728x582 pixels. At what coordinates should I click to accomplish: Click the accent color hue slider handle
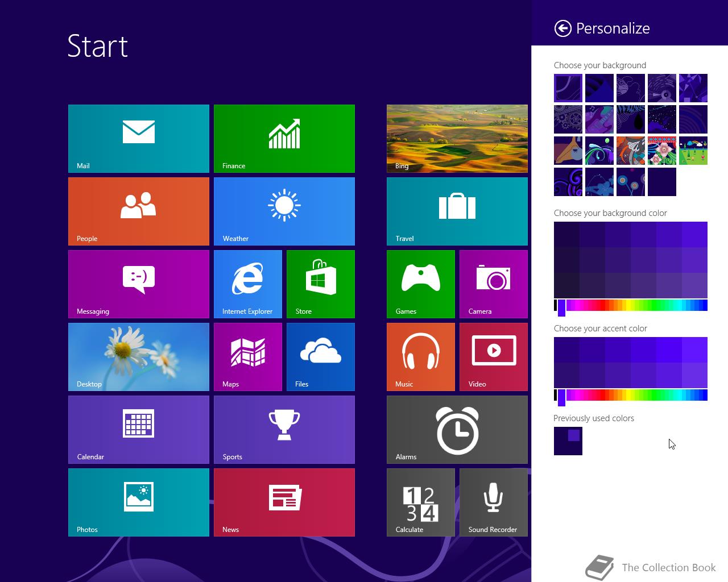(561, 397)
